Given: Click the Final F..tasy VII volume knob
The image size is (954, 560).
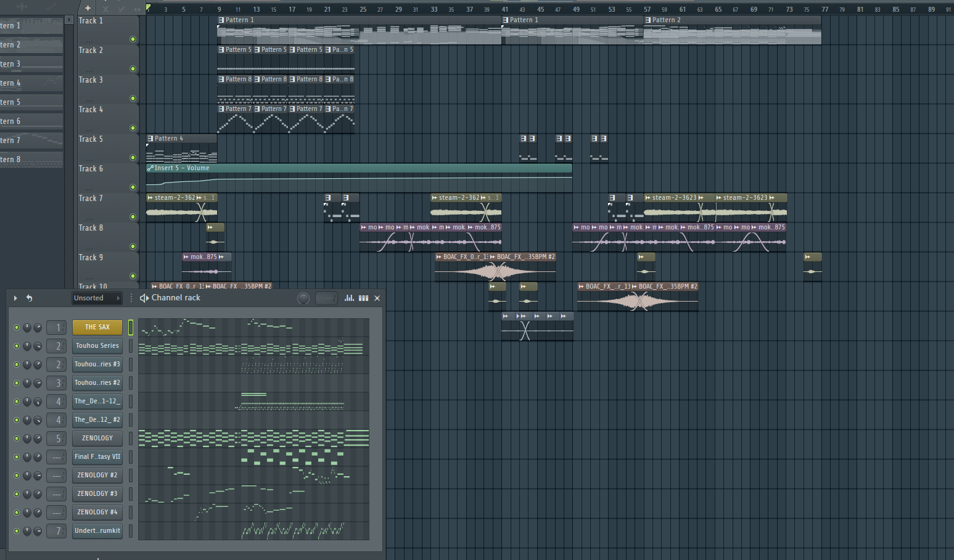Looking at the screenshot, I should (x=38, y=457).
